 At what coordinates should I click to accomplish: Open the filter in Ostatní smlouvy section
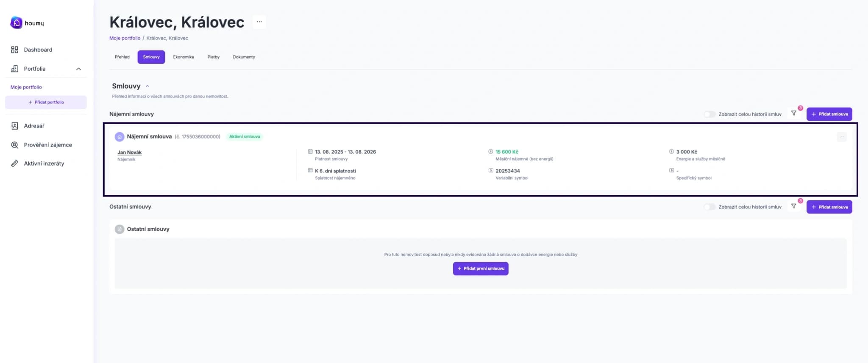click(794, 206)
